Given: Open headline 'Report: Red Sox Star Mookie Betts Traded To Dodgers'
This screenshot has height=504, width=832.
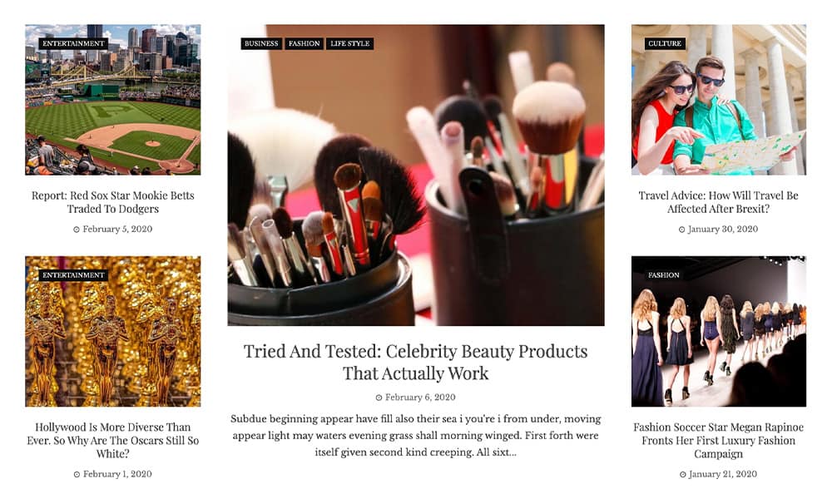Looking at the screenshot, I should pos(113,202).
